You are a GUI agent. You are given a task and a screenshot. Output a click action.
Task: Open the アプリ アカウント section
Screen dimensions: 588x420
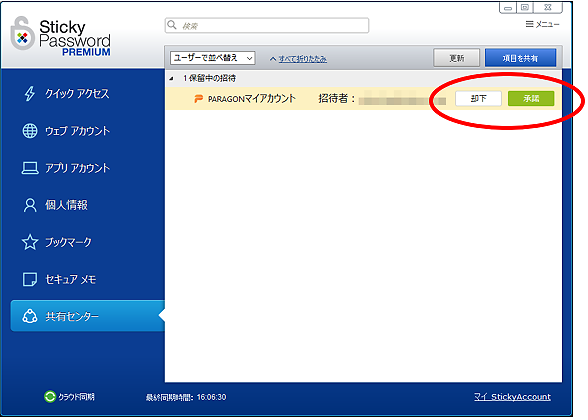[77, 168]
